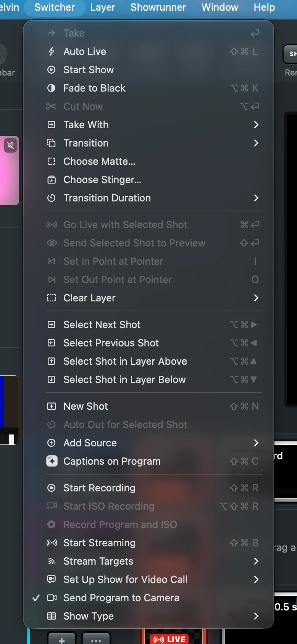Image resolution: width=297 pixels, height=644 pixels.
Task: Click the plus button at the bottom
Action: tap(62, 639)
